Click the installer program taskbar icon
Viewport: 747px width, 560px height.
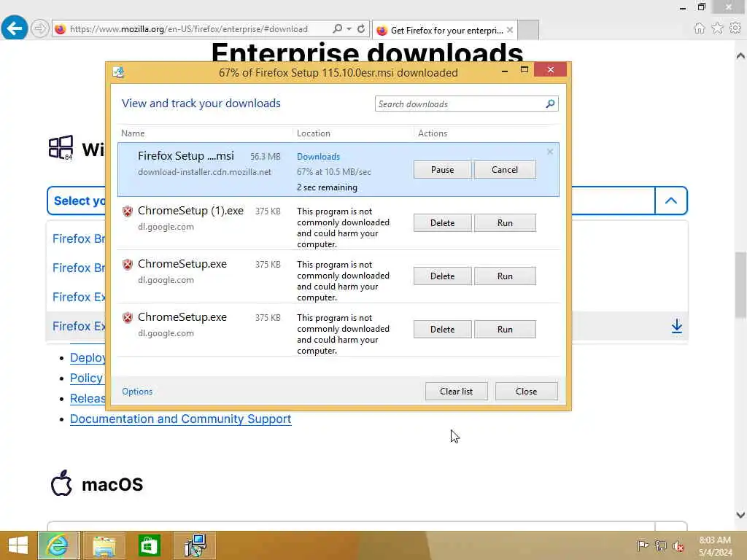tap(195, 545)
